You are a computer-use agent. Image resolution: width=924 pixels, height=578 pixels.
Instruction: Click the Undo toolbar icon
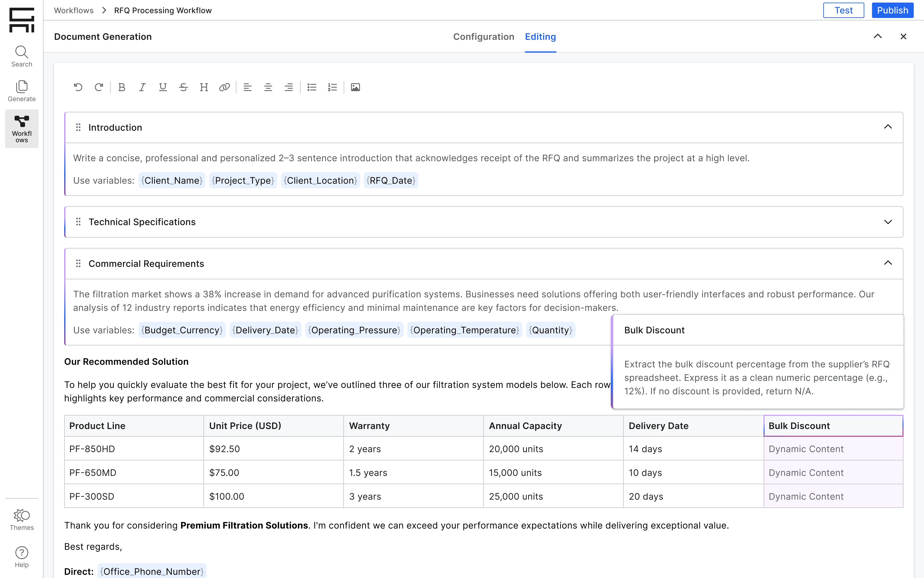pyautogui.click(x=78, y=88)
